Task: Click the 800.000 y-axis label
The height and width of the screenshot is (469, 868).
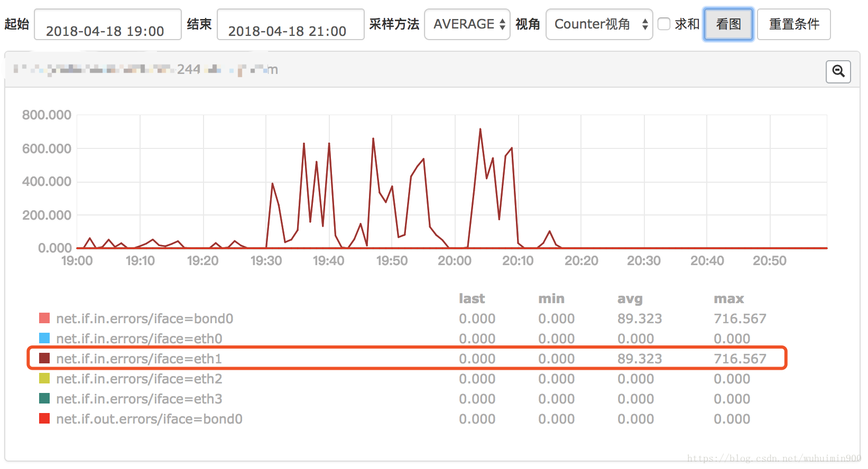Action: point(47,115)
